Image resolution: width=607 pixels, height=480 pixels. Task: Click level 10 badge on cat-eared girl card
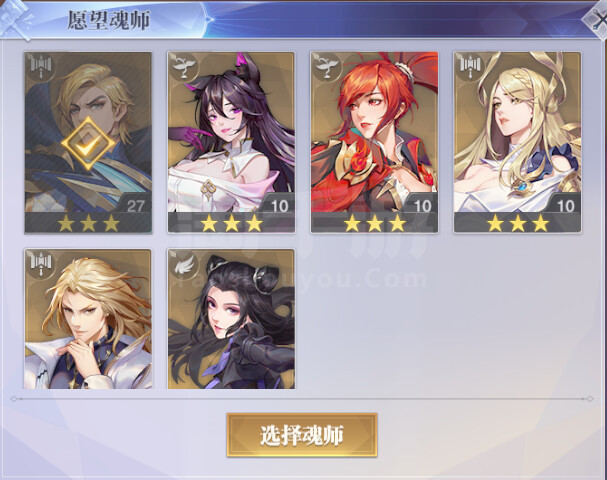[279, 206]
